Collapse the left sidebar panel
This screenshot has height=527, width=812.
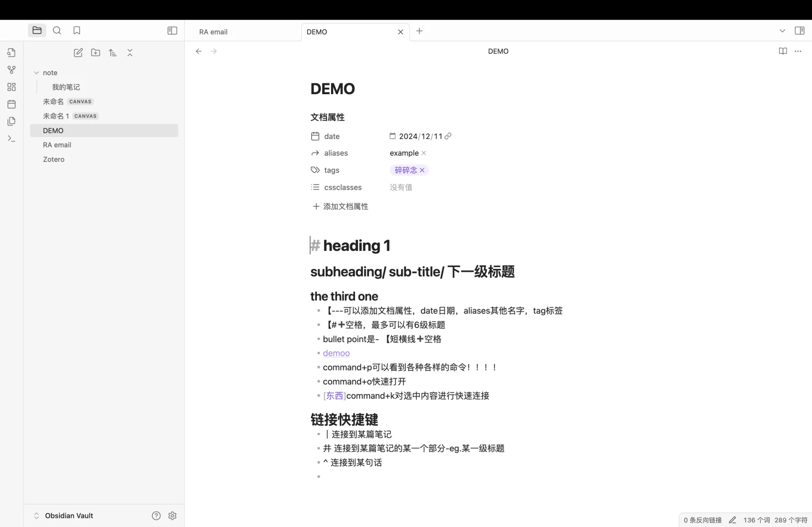[x=172, y=30]
